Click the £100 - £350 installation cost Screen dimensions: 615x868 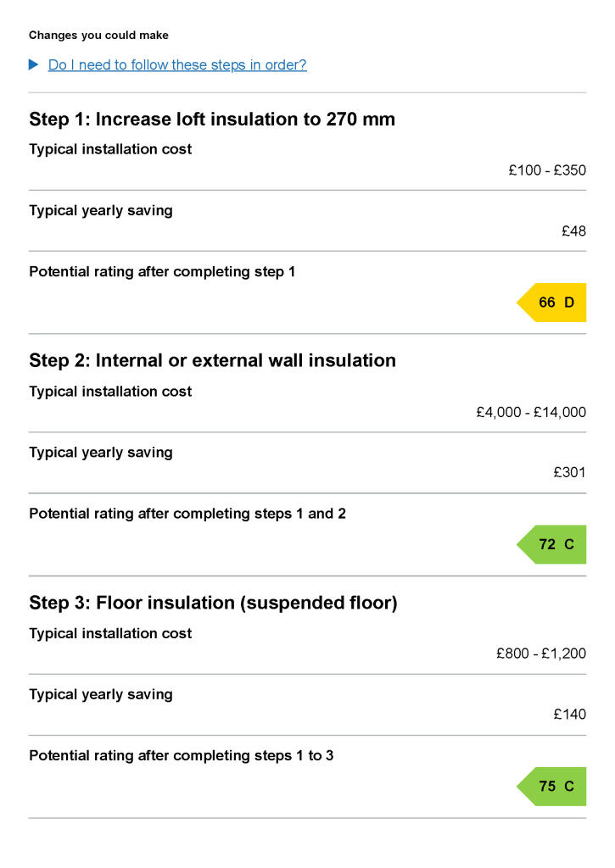pyautogui.click(x=547, y=170)
